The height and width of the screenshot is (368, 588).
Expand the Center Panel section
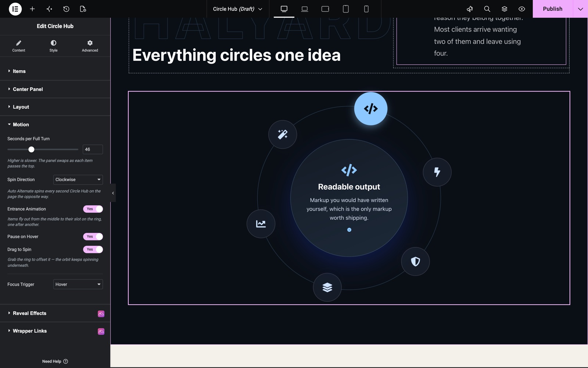(x=55, y=89)
